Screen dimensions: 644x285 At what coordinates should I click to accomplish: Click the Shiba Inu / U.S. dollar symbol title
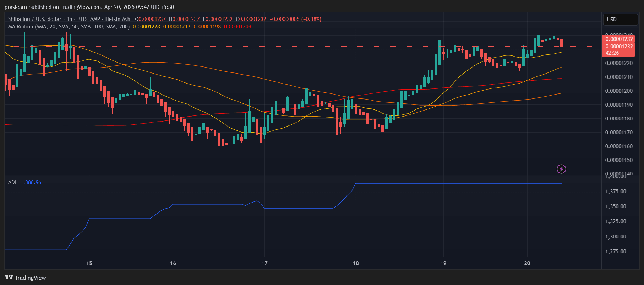[x=35, y=19]
